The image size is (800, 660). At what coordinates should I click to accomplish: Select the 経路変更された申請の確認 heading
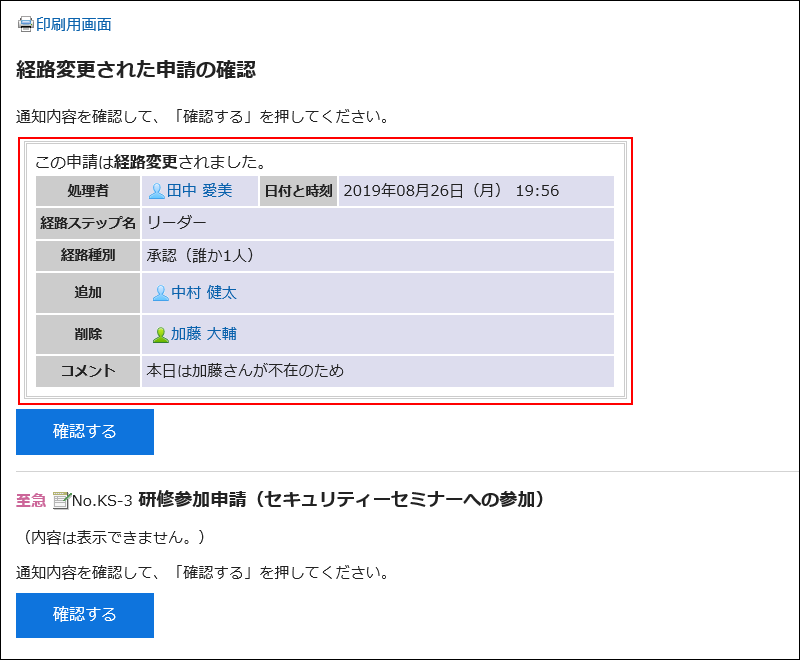pos(136,69)
